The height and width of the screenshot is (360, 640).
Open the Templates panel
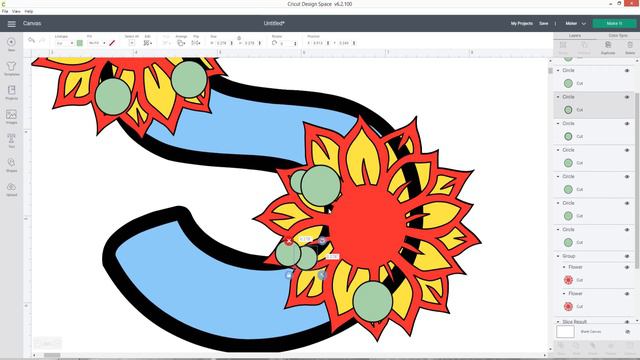pyautogui.click(x=11, y=68)
